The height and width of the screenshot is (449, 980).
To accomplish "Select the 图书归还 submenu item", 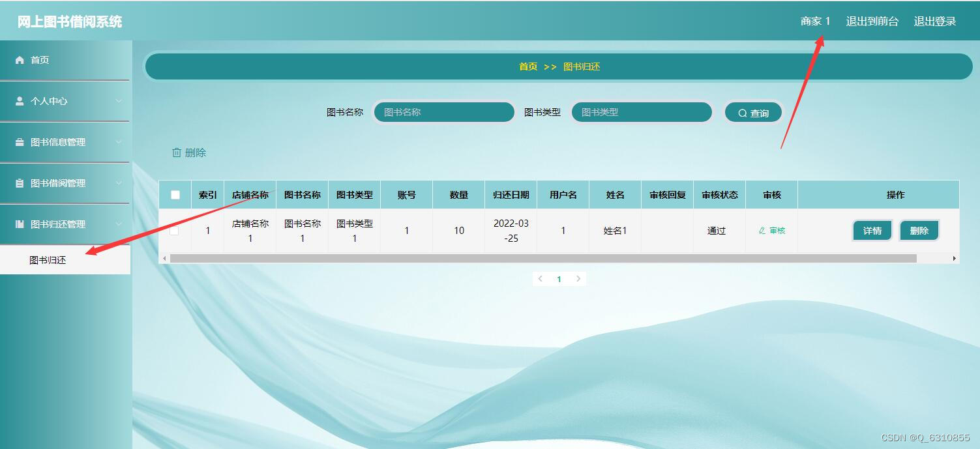I will pyautogui.click(x=65, y=260).
